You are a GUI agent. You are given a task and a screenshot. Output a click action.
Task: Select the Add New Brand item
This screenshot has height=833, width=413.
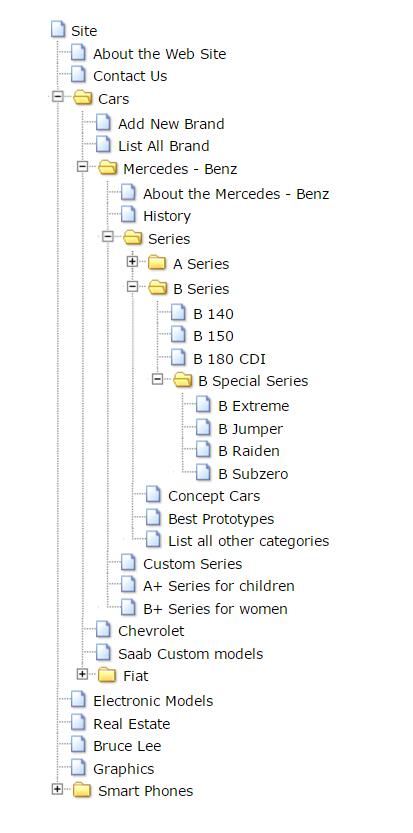tap(171, 124)
